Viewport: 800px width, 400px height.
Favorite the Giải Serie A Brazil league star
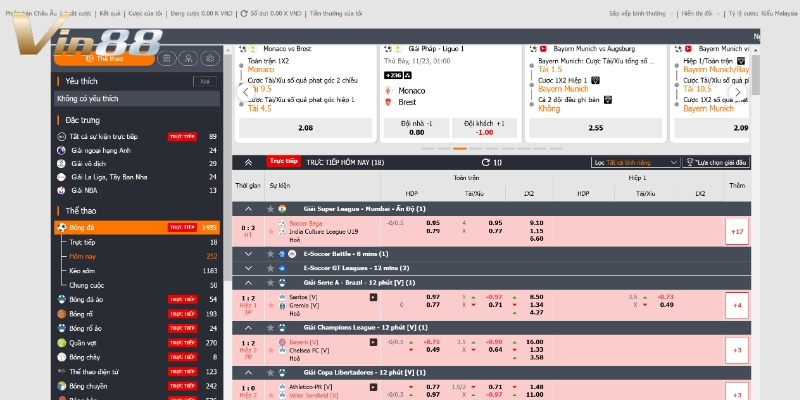click(270, 283)
